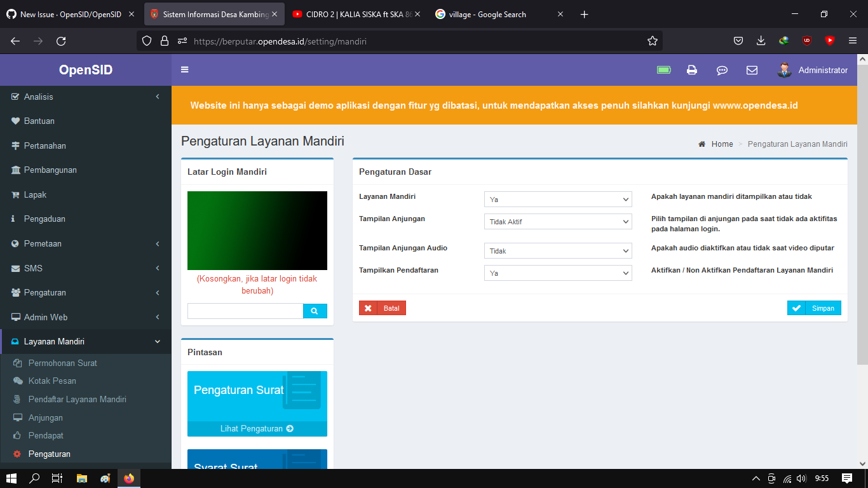Image resolution: width=868 pixels, height=488 pixels.
Task: Open the printer icon in the top bar
Action: (x=692, y=70)
